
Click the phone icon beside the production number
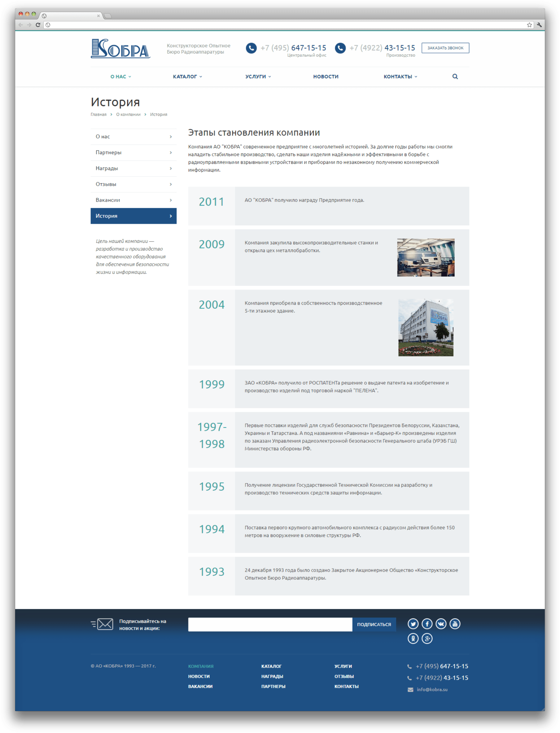(x=340, y=48)
